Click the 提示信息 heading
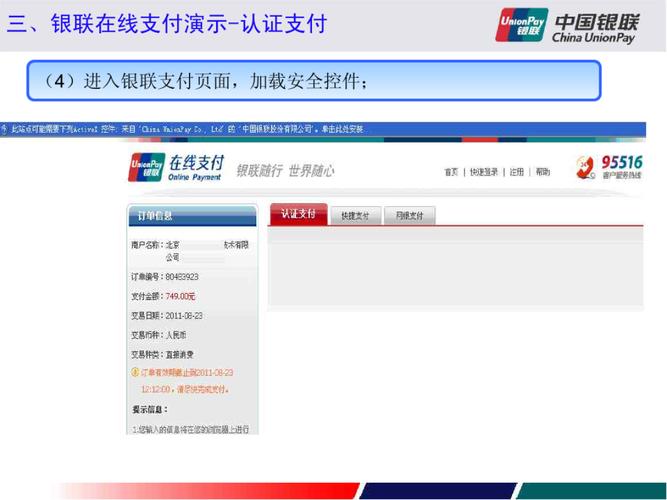The image size is (667, 500). click(150, 409)
